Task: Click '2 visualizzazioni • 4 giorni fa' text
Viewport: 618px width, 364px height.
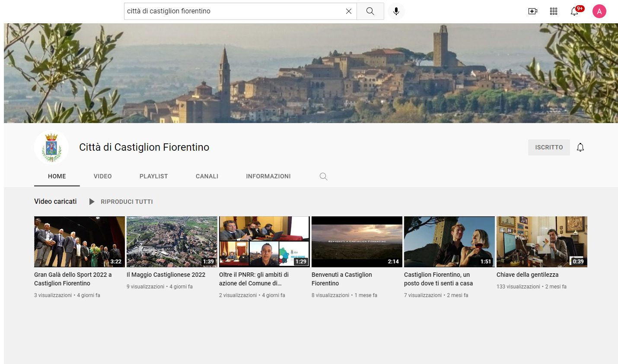Action: coord(252,295)
